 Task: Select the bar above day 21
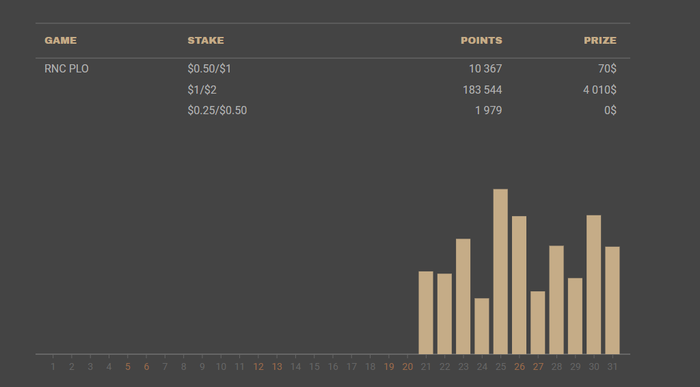point(426,312)
